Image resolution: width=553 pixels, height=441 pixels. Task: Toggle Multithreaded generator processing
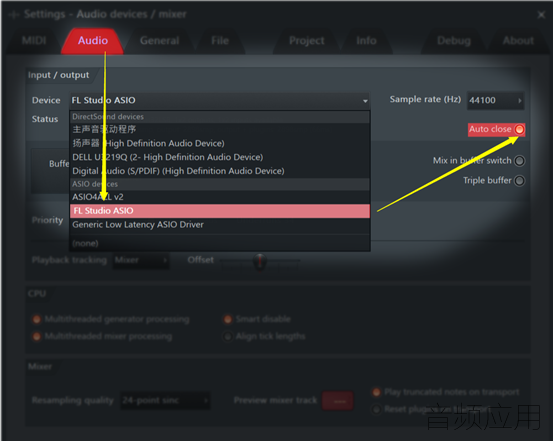37,319
